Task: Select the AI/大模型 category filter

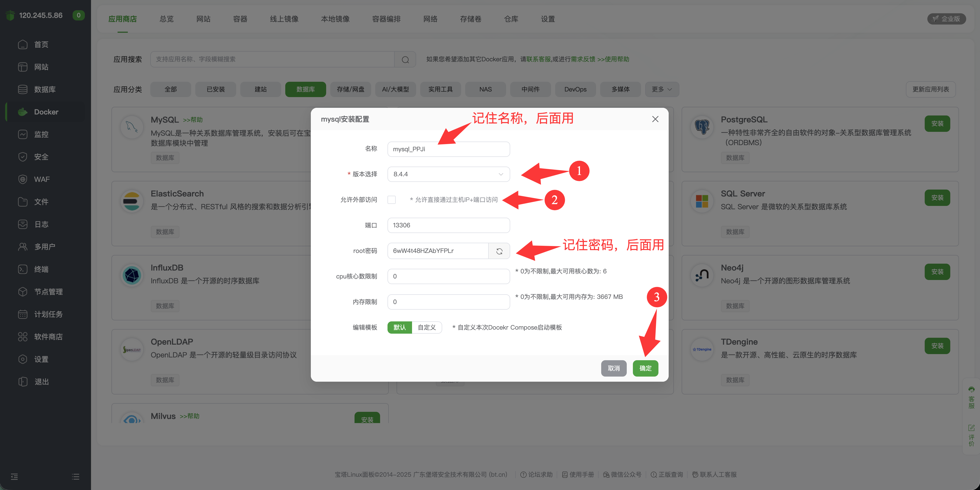Action: coord(395,89)
